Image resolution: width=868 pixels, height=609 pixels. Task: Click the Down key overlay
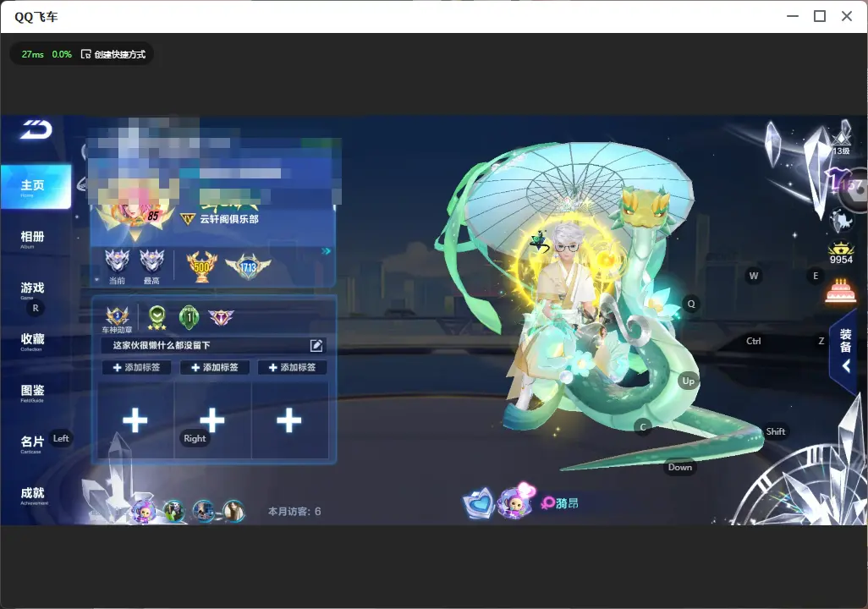pos(680,467)
